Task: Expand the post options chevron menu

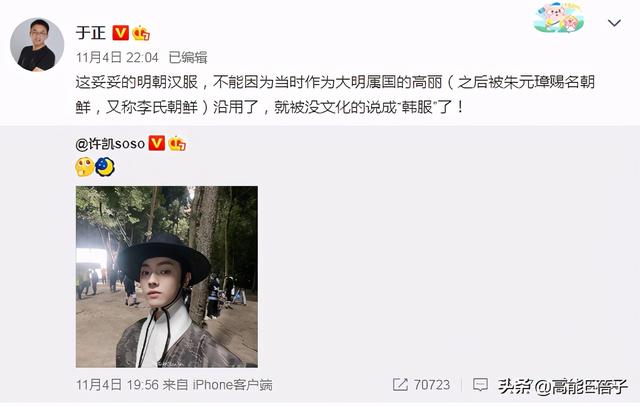Action: (x=614, y=23)
